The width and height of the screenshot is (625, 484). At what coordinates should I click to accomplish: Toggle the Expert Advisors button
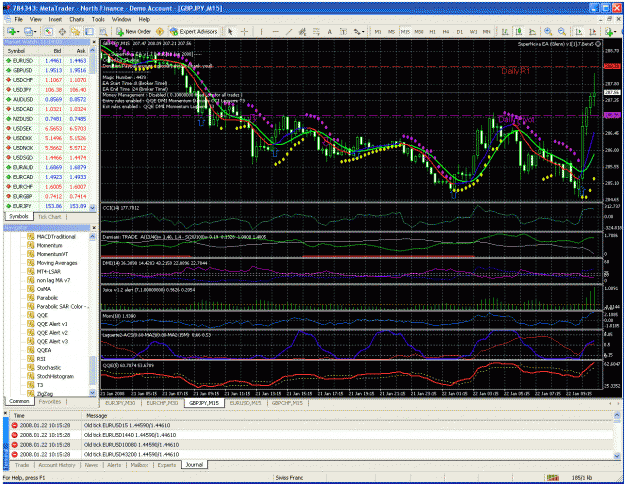click(193, 31)
